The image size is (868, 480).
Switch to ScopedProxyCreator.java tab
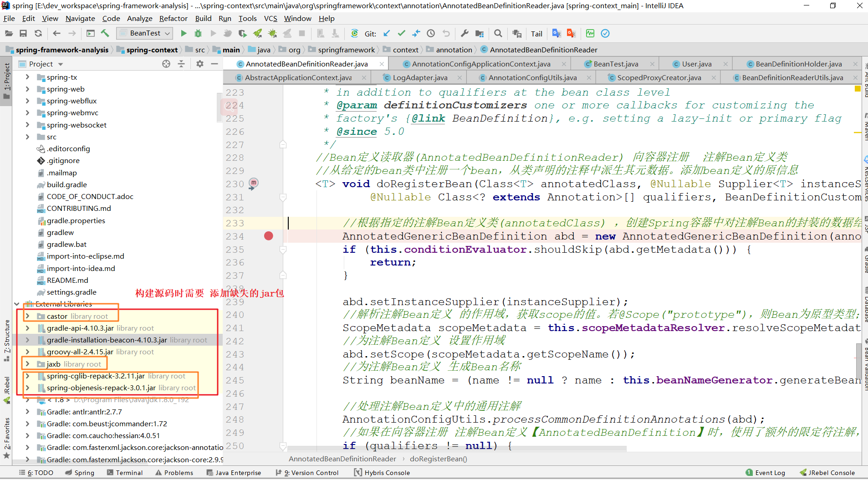point(659,77)
